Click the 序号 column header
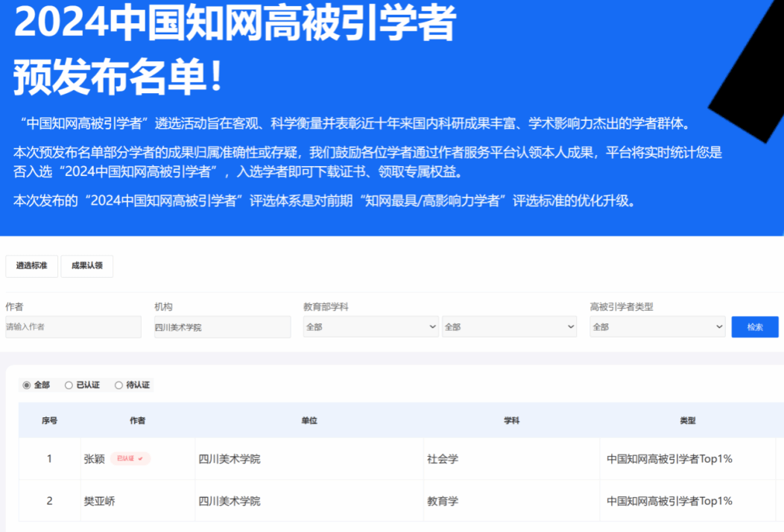 (49, 421)
